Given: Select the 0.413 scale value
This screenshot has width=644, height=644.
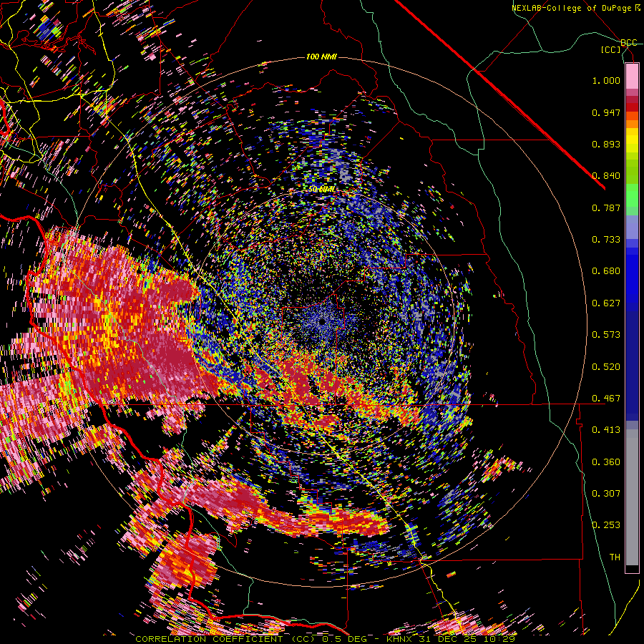Looking at the screenshot, I should (x=606, y=430).
